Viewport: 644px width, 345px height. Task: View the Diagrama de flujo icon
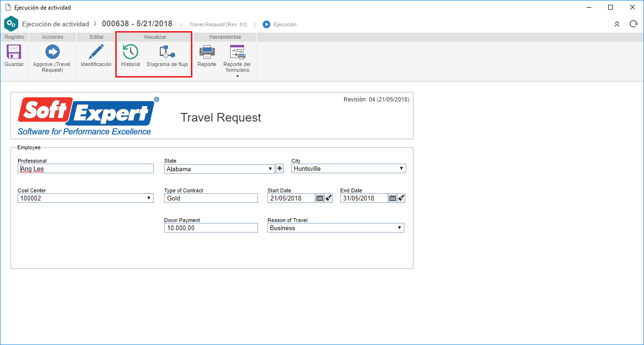pos(167,52)
